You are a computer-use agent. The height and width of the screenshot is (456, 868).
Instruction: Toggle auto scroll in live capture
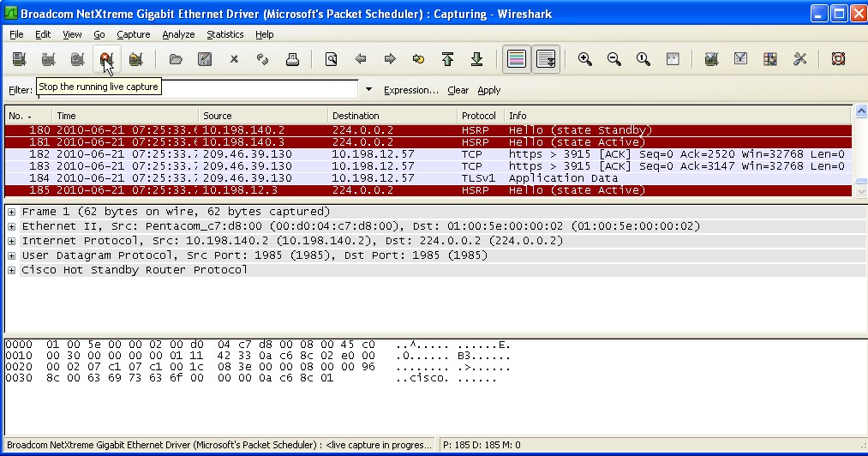click(x=546, y=59)
